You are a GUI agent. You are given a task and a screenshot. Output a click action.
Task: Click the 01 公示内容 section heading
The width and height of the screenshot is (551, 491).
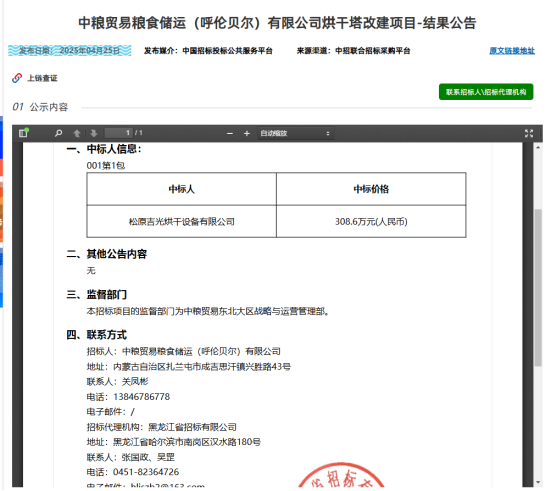(x=40, y=107)
